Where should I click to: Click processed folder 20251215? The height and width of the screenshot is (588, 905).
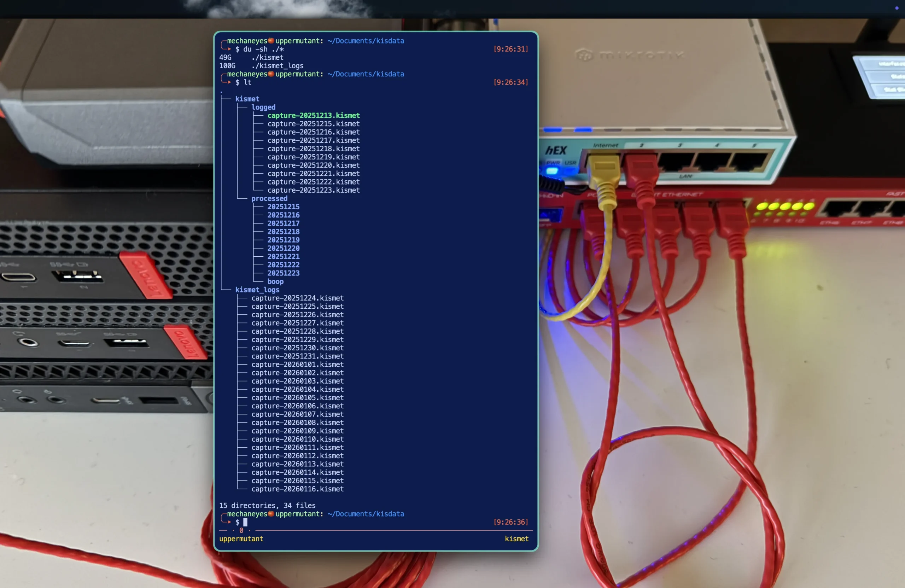click(x=283, y=206)
